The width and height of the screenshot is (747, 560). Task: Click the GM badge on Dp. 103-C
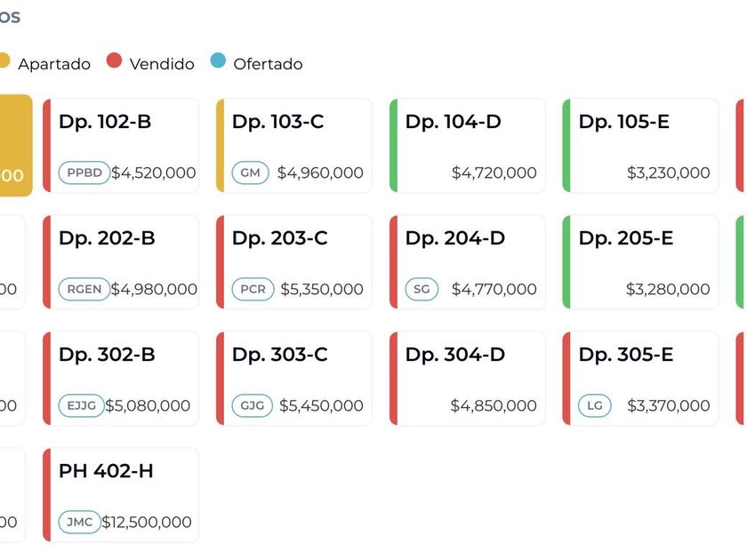click(250, 172)
